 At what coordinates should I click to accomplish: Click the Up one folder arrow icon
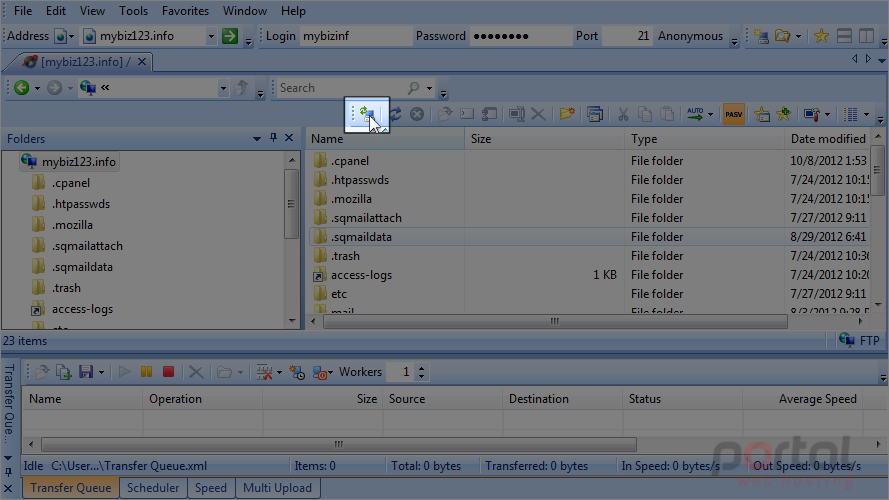[x=242, y=88]
